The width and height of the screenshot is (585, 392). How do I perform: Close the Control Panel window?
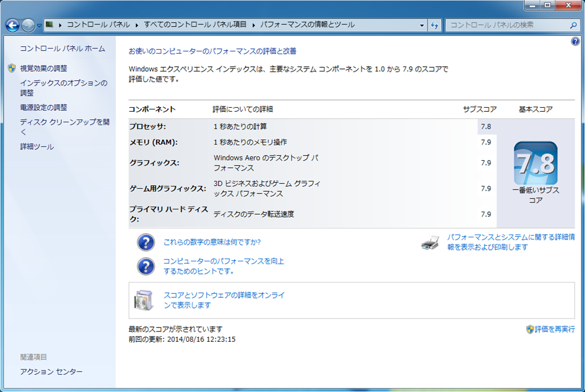coord(568,5)
